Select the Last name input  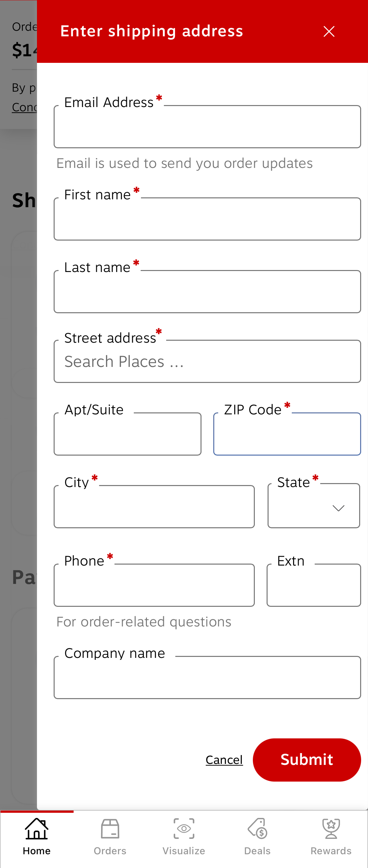point(207,292)
